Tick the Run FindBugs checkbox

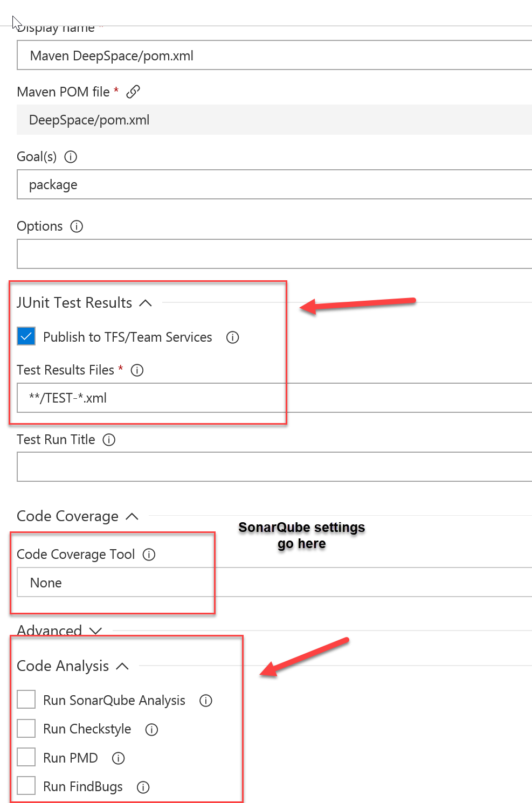pos(26,786)
